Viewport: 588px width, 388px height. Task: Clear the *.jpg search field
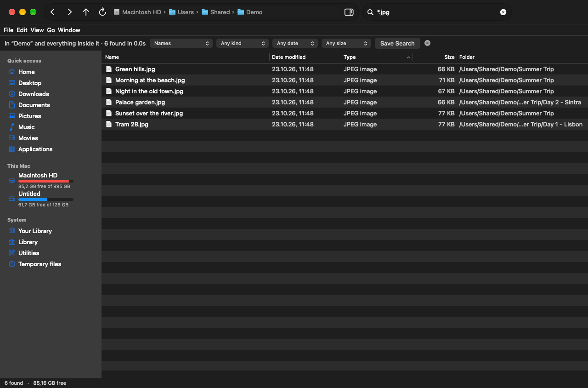click(503, 12)
